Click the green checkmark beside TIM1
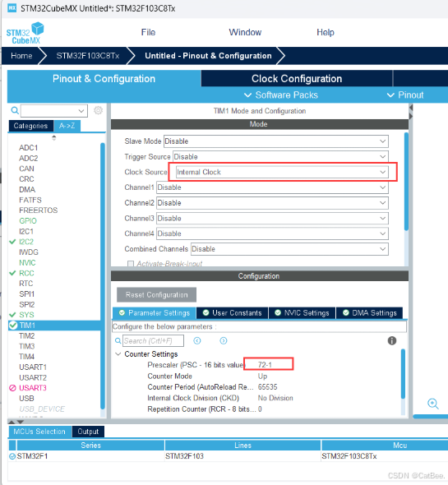 point(13,326)
